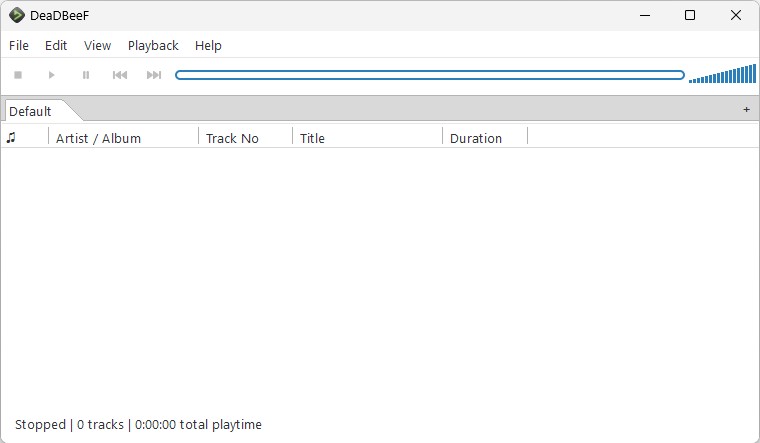This screenshot has width=760, height=443.
Task: Skip to the previous track
Action: click(120, 75)
